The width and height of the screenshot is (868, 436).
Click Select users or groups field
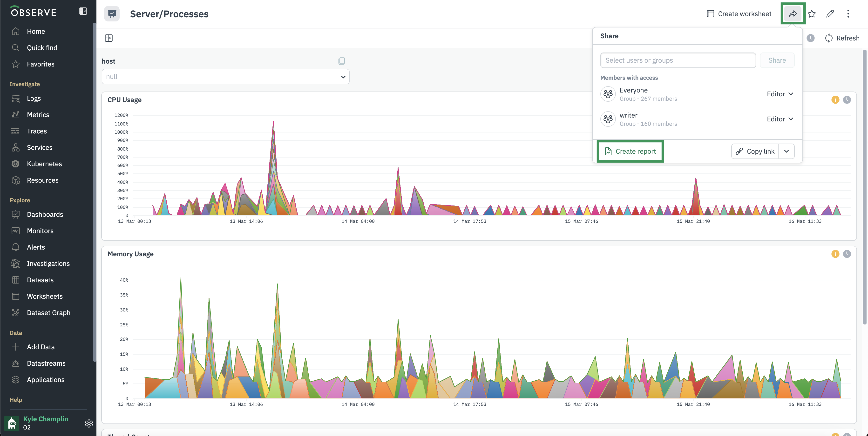click(x=678, y=60)
